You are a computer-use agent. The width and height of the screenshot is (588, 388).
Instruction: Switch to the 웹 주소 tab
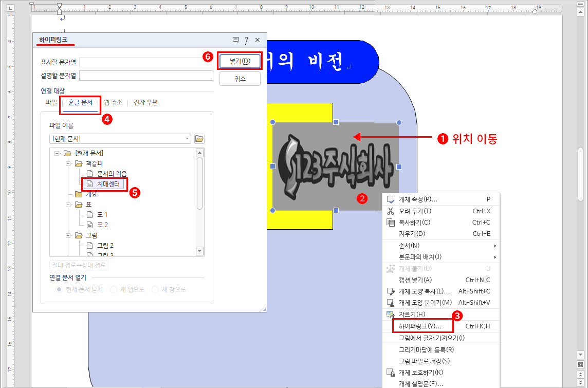(113, 102)
